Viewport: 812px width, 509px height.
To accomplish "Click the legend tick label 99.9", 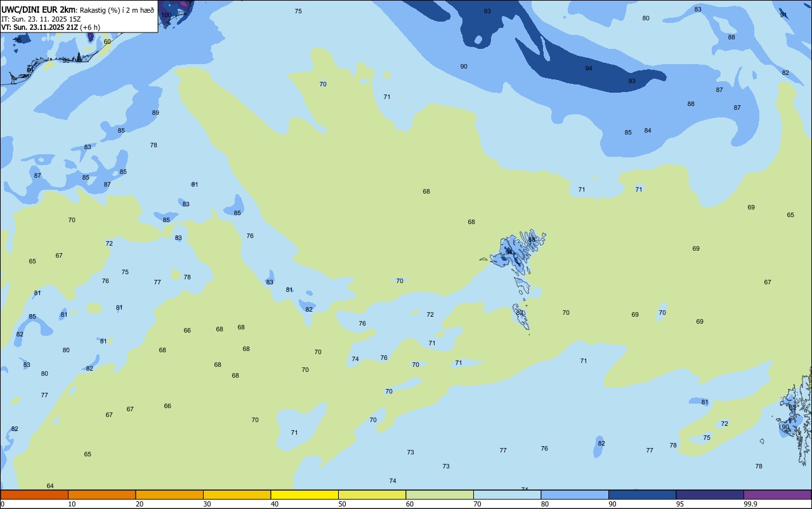I will pyautogui.click(x=751, y=504).
